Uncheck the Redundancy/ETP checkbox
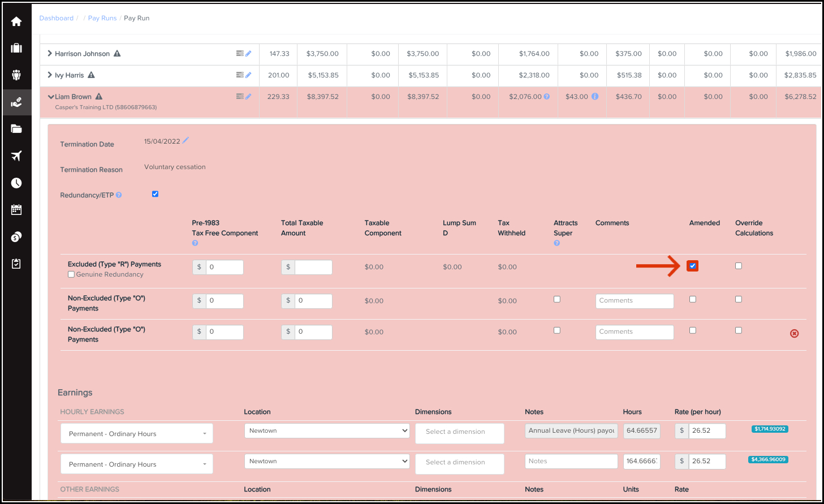The width and height of the screenshot is (824, 504). (155, 194)
